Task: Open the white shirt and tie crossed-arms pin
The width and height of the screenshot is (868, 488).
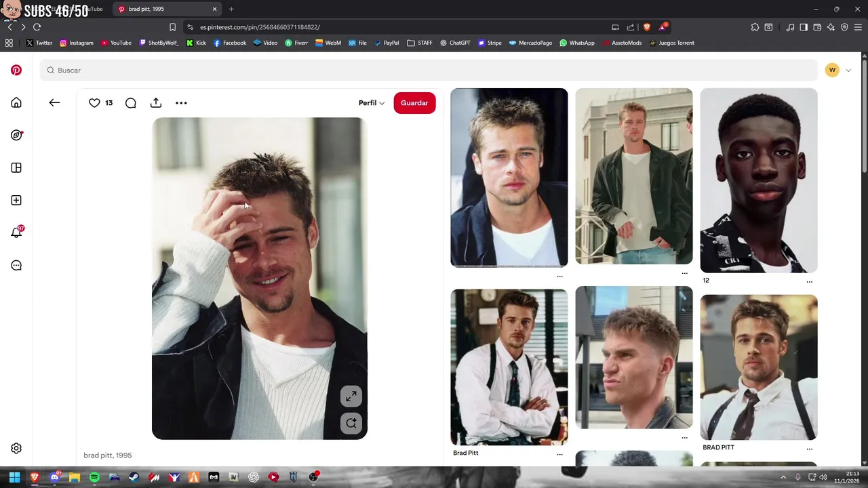Action: point(509,367)
